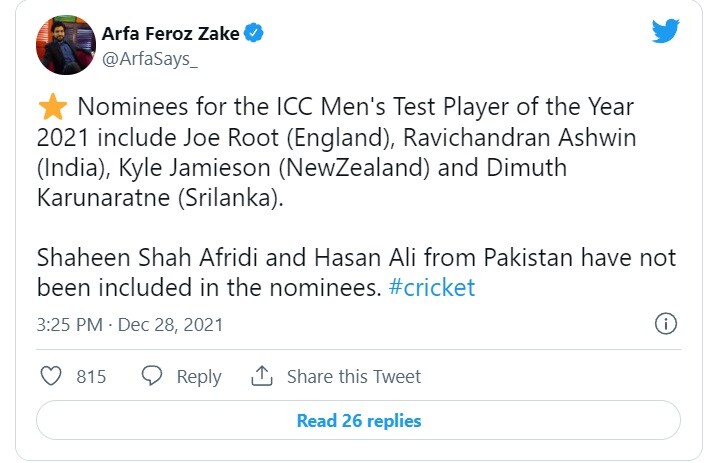
Task: Like the tweet with the heart icon
Action: [50, 376]
